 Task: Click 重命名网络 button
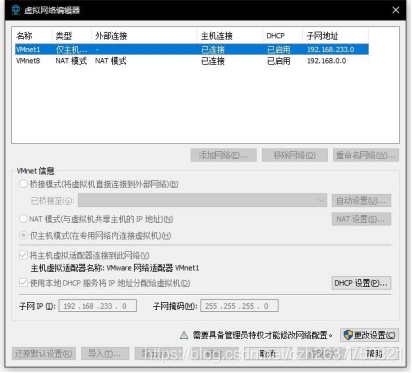(x=366, y=155)
